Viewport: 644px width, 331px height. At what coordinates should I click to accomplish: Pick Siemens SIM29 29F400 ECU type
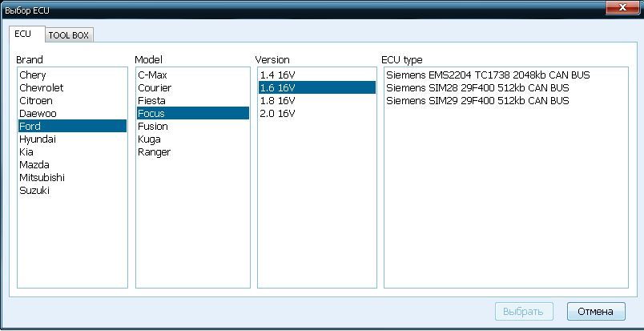tap(506, 100)
